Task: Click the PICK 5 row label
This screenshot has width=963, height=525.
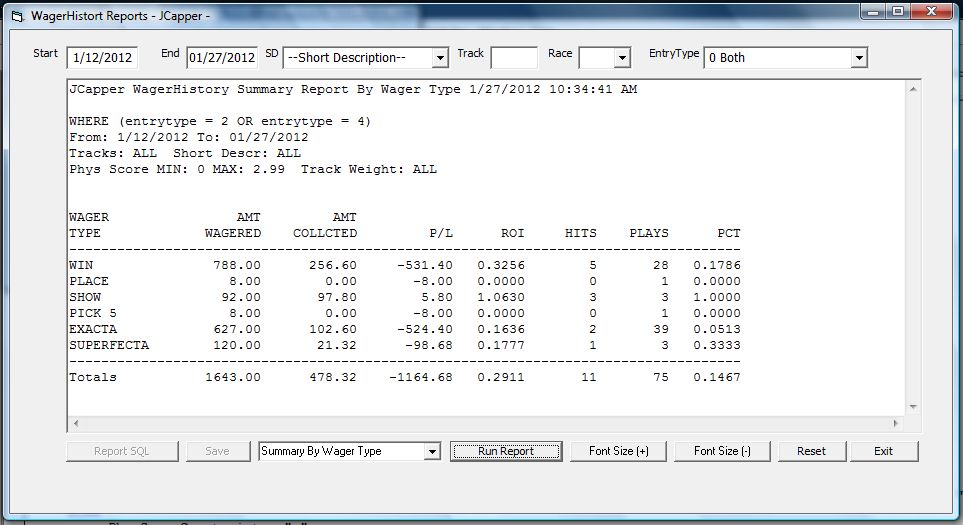Action: tap(93, 313)
